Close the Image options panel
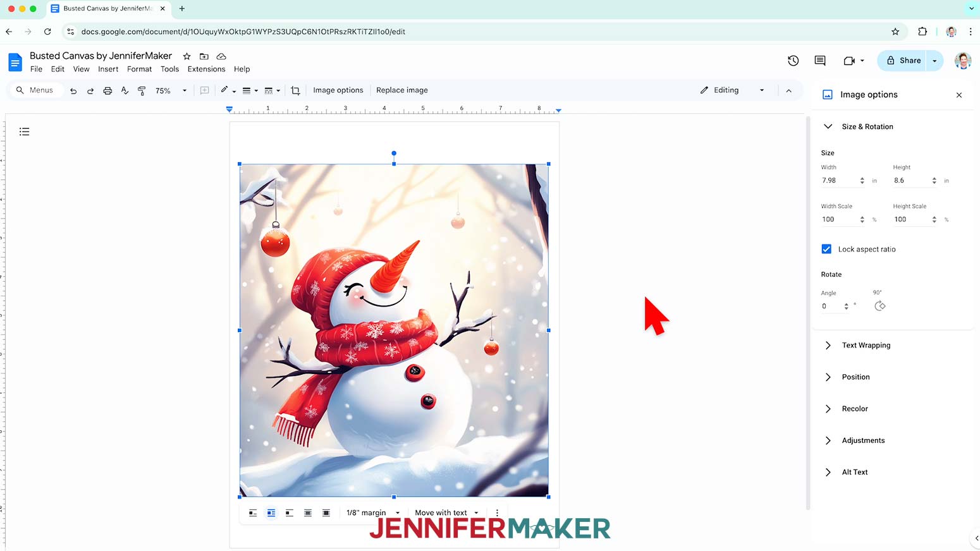 (x=959, y=95)
